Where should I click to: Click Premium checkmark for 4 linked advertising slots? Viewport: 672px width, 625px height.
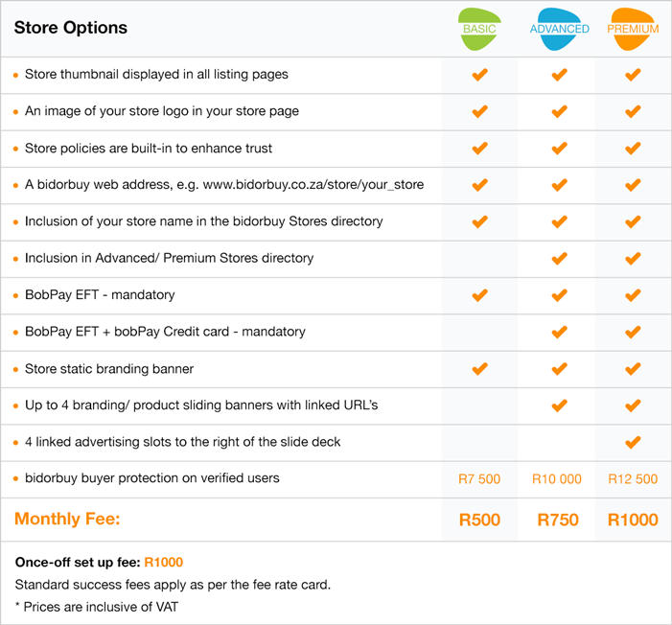pos(633,442)
